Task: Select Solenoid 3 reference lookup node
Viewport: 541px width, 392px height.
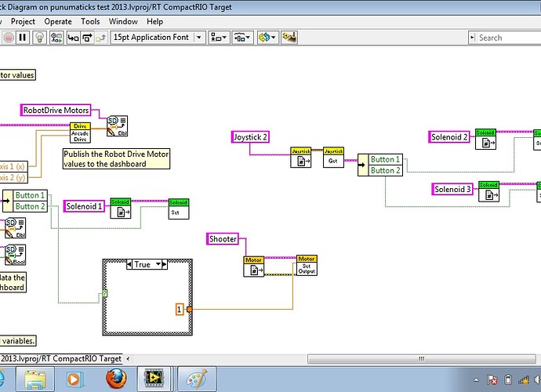Action: (x=488, y=191)
